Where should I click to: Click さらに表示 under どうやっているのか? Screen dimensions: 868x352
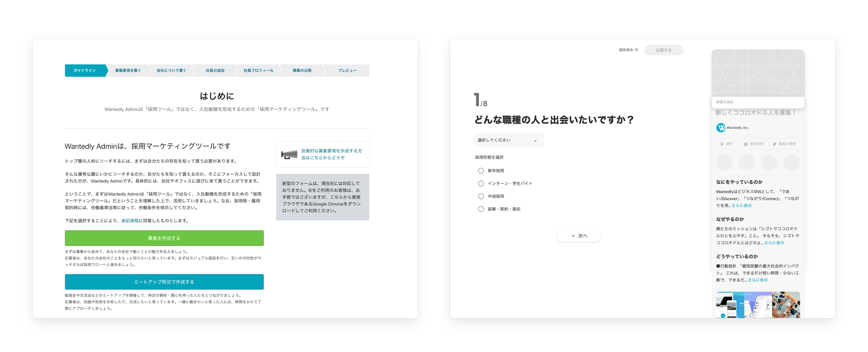[758, 280]
